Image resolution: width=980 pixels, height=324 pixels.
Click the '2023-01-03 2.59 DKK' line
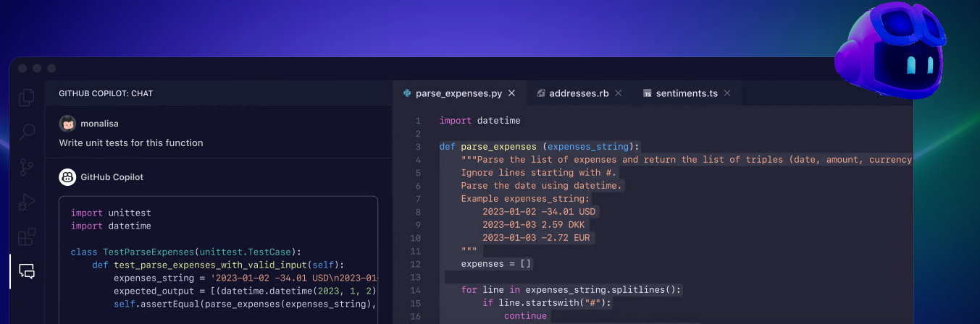534,224
